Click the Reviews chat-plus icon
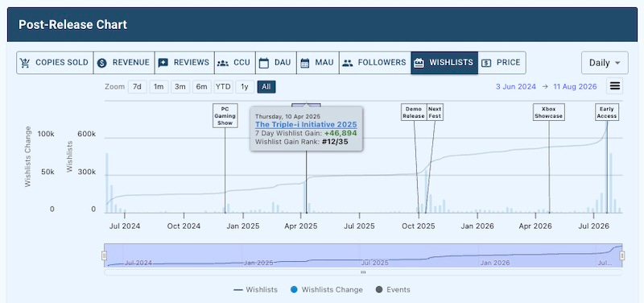The width and height of the screenshot is (644, 303). [x=163, y=63]
